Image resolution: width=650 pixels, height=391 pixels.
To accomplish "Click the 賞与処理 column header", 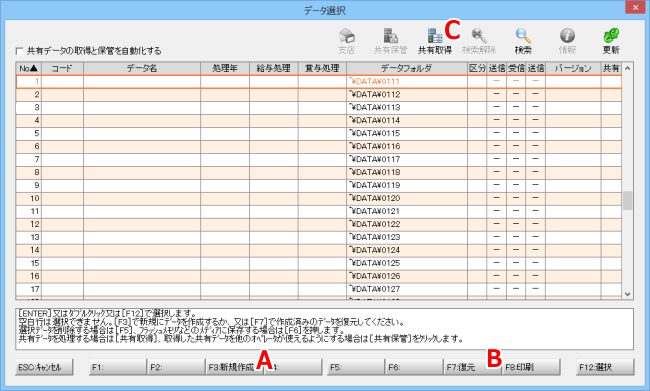I will (322, 68).
